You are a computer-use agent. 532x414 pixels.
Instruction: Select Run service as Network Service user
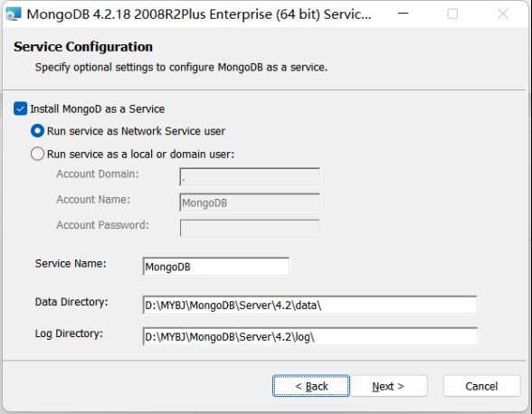[x=37, y=131]
